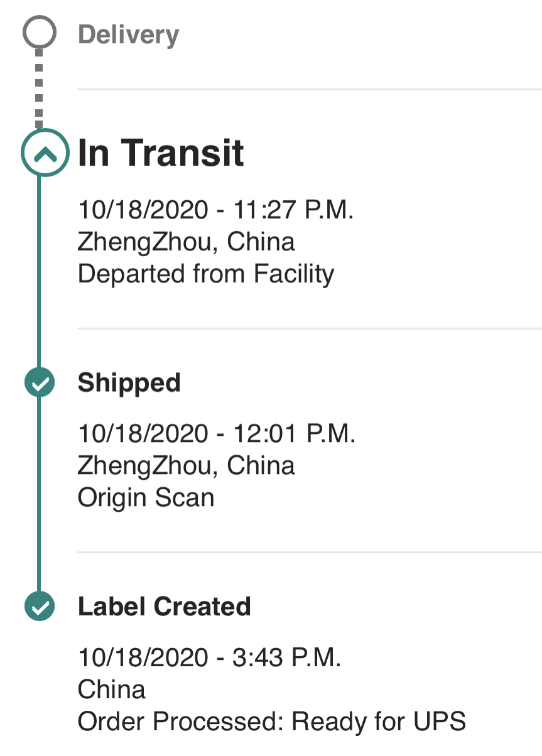Click the progress line between In Transit and Shipped
The height and width of the screenshot is (756, 542).
coord(39,270)
